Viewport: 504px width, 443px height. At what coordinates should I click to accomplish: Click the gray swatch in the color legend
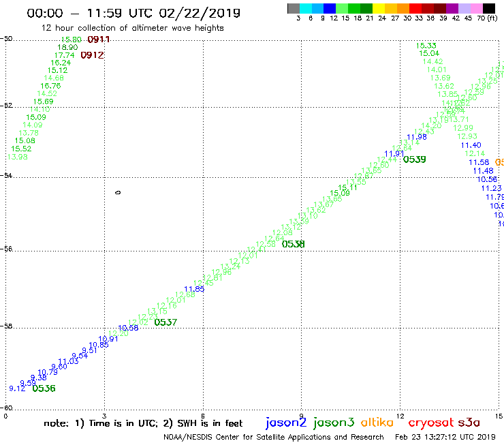point(294,8)
